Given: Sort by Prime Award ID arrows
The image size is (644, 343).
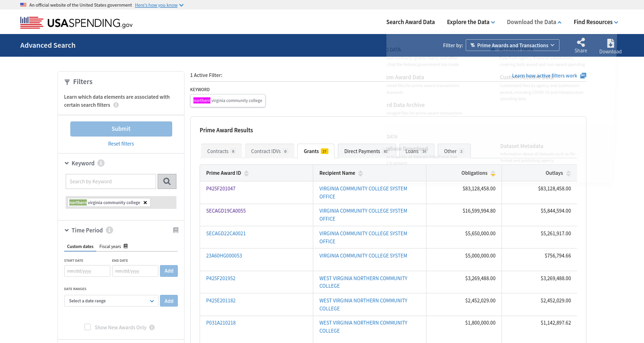Looking at the screenshot, I should 246,173.
